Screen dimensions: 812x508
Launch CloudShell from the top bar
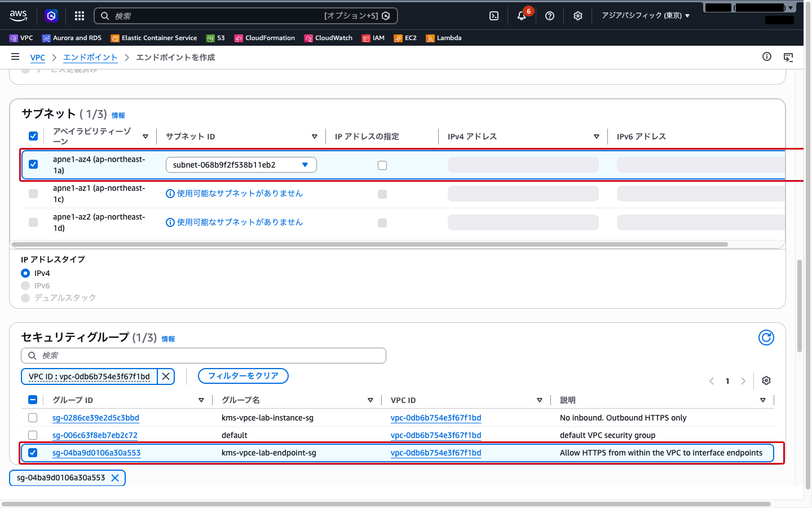494,16
